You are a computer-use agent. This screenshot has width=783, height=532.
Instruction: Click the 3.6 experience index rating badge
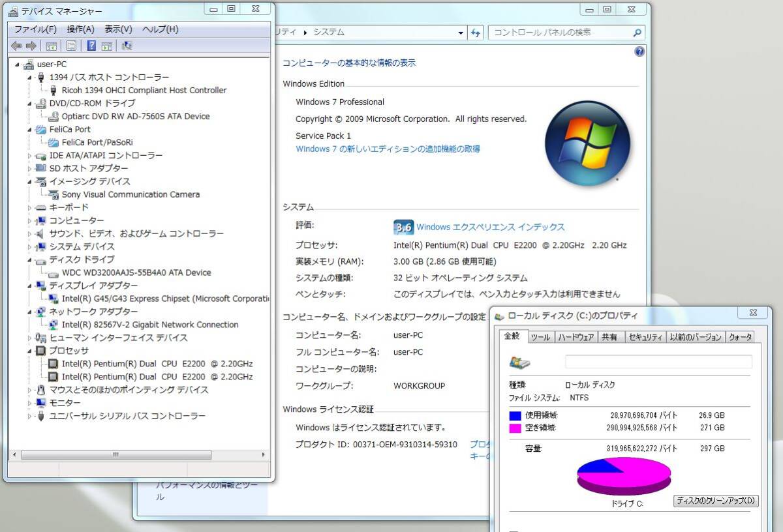point(403,227)
